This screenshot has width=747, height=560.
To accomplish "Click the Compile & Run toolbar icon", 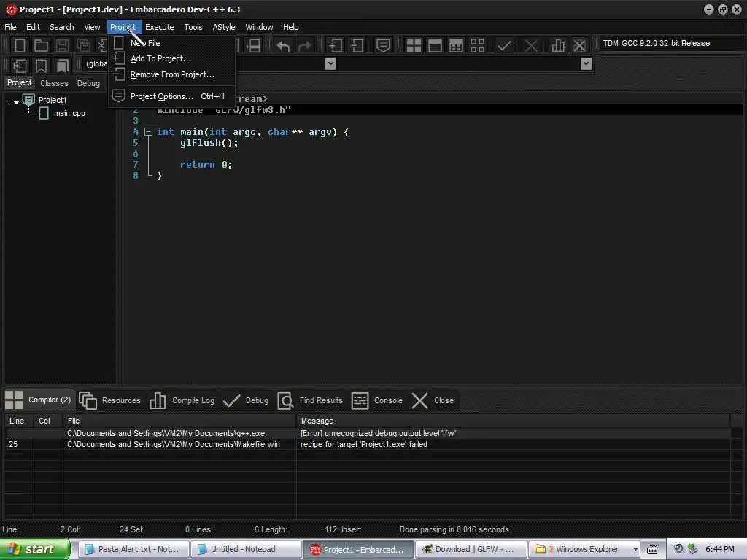I will (456, 46).
